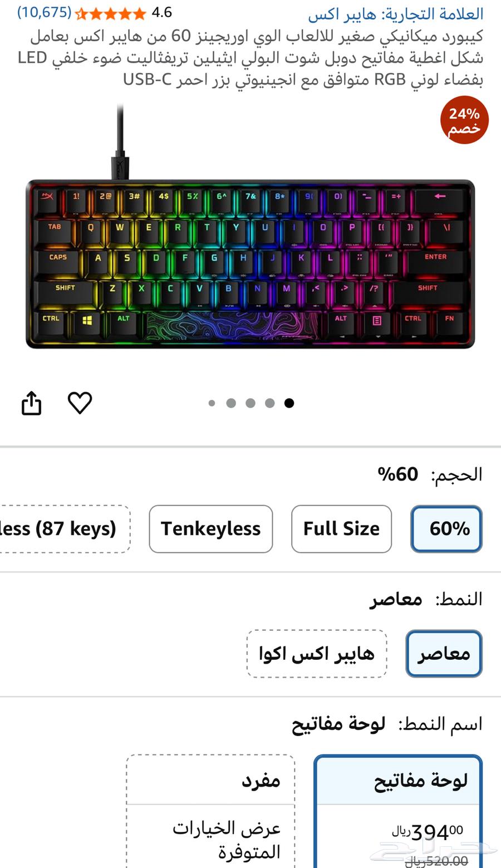501x868 pixels.
Task: Add keyboard to wishlist via heart icon
Action: tap(80, 403)
